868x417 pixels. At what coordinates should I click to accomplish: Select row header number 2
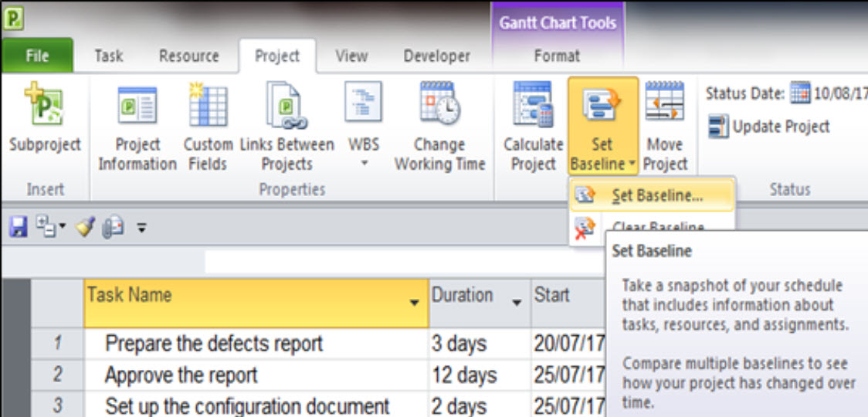(x=58, y=375)
